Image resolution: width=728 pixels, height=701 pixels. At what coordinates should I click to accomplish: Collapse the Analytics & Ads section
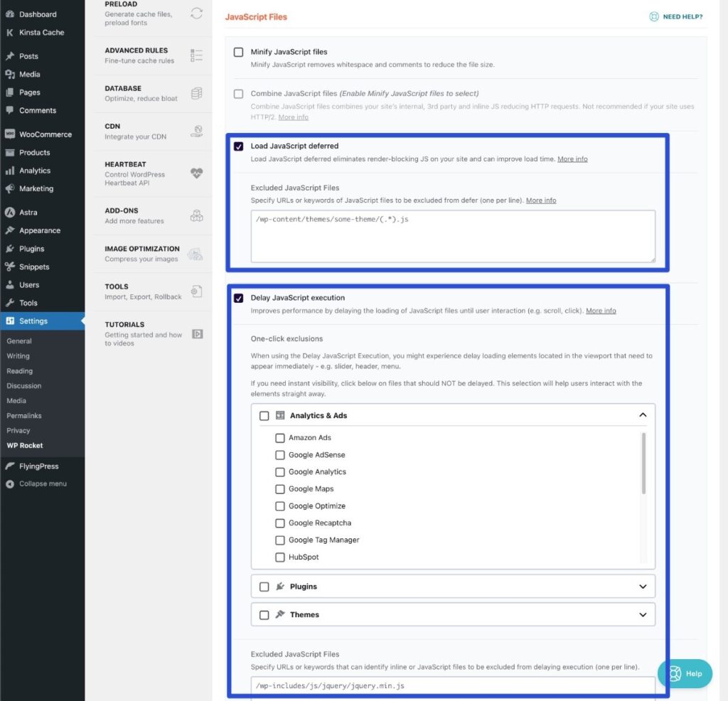643,414
